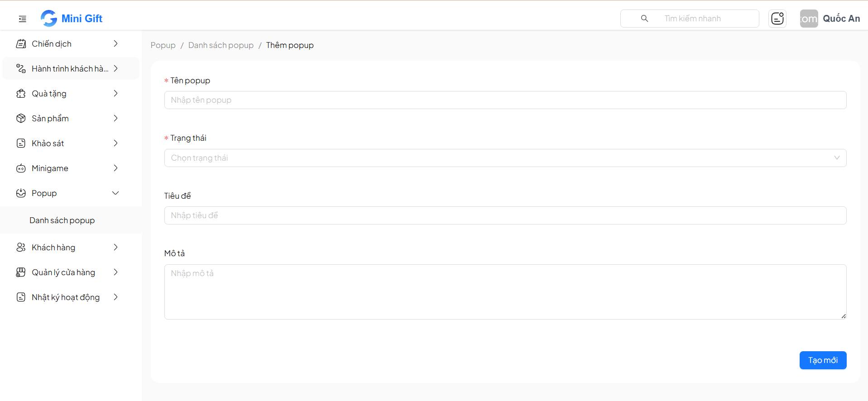Go to Popup breadcrumb link
The image size is (868, 401).
click(x=163, y=45)
